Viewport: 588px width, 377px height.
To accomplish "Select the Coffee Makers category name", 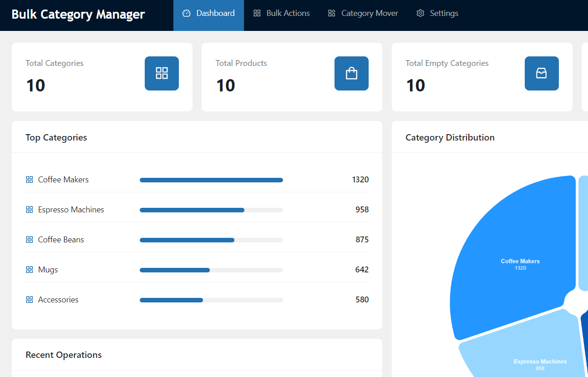I will 63,180.
